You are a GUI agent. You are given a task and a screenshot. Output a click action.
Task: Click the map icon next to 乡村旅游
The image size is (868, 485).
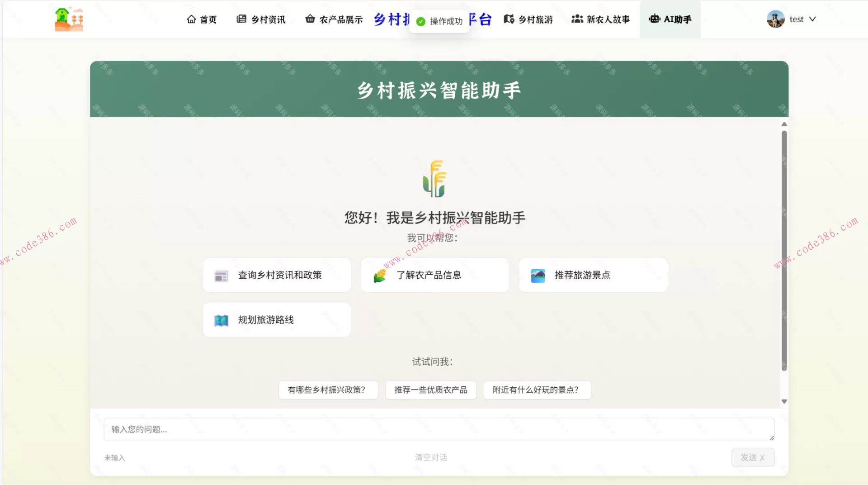[509, 19]
